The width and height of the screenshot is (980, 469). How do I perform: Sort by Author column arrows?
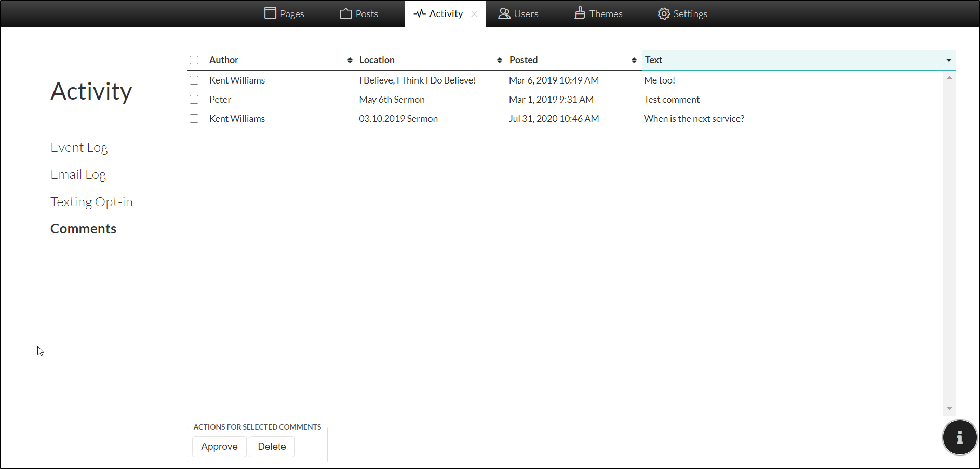coord(350,60)
